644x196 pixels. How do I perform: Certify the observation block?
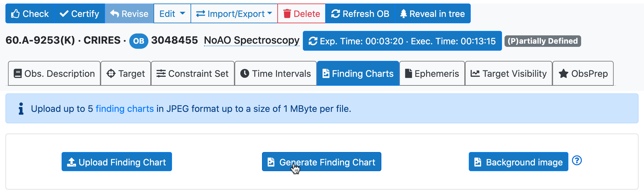(x=79, y=14)
